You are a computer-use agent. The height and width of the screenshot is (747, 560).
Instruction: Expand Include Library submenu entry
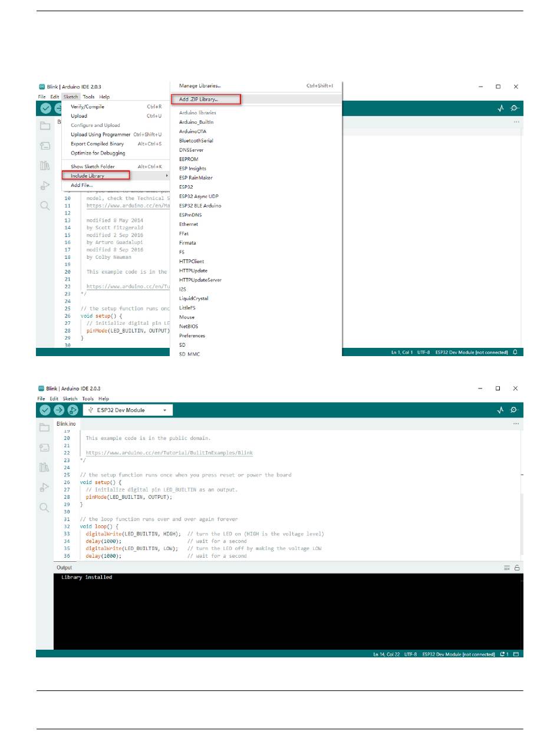[x=116, y=176]
